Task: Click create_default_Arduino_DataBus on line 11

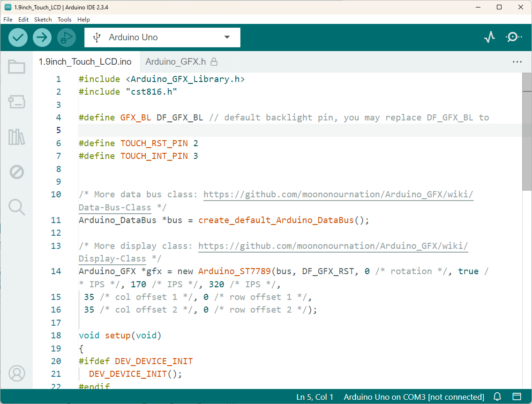Action: 276,220
